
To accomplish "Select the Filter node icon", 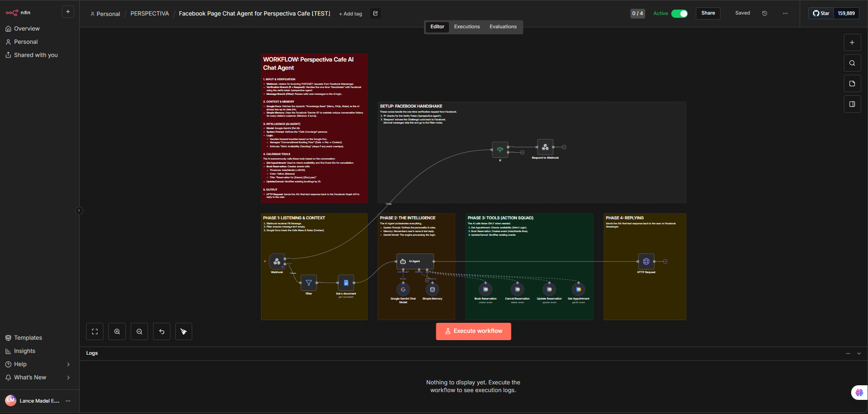I will pos(309,283).
